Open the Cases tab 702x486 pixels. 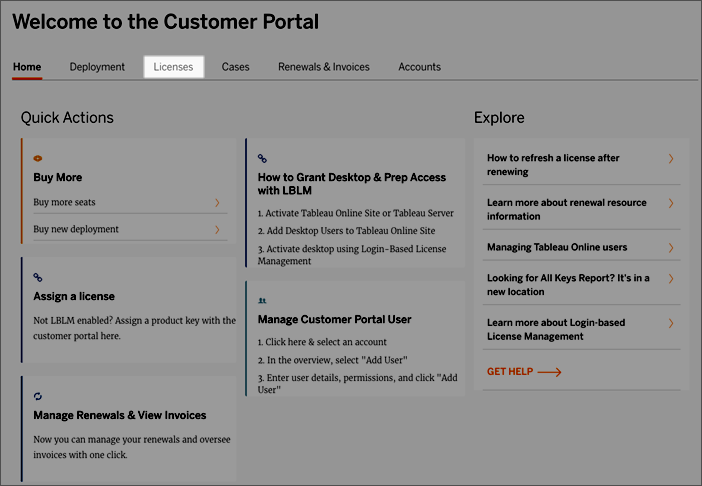click(x=235, y=67)
